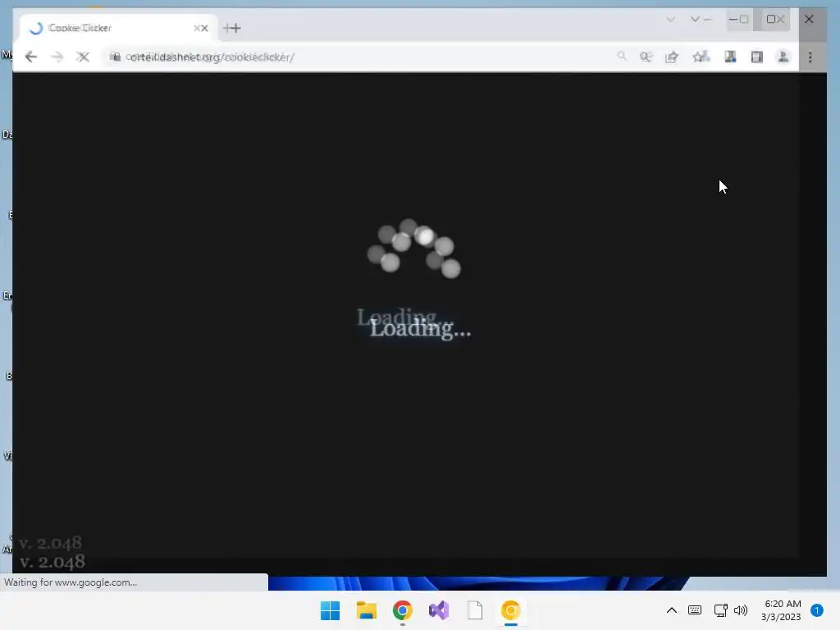Go back to the previous page
Viewport: 840px width, 630px height.
[x=31, y=57]
